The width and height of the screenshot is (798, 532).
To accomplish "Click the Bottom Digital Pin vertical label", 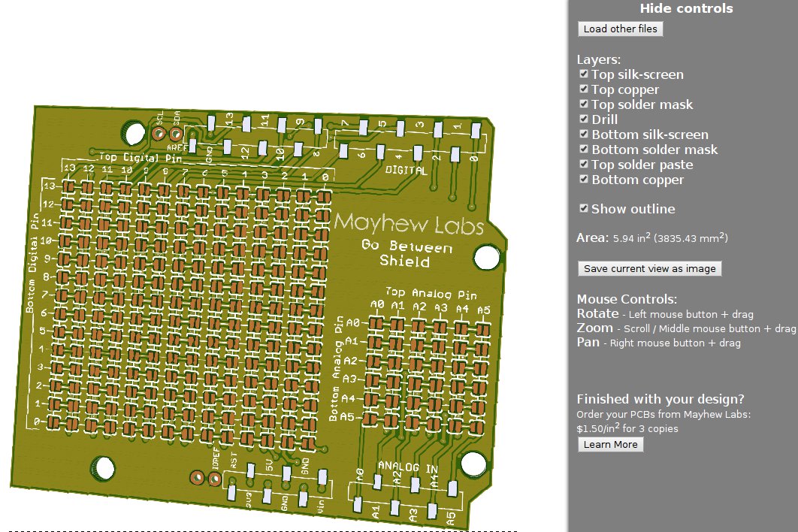I will [x=32, y=263].
